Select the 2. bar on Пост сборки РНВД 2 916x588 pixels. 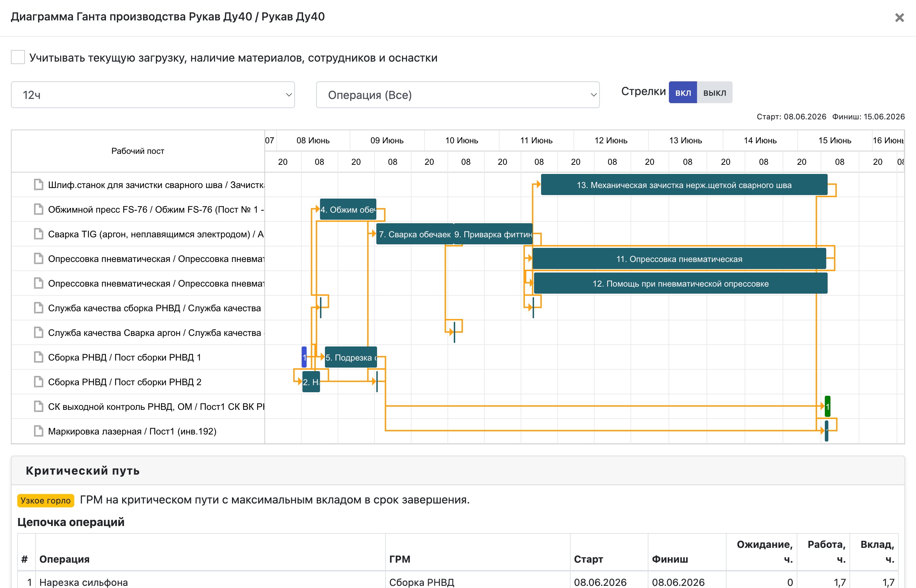click(x=311, y=382)
